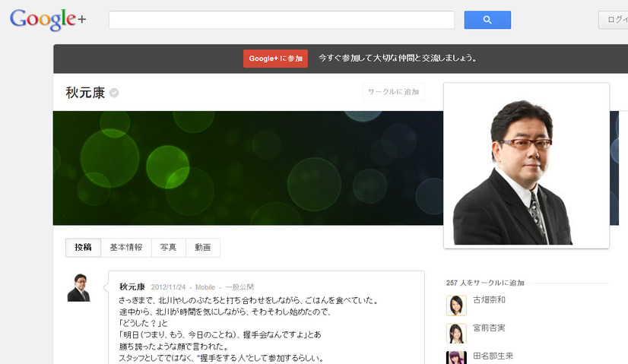Click 宮前杏実 avatar thumbnail
The height and width of the screenshot is (364, 628).
point(456,334)
